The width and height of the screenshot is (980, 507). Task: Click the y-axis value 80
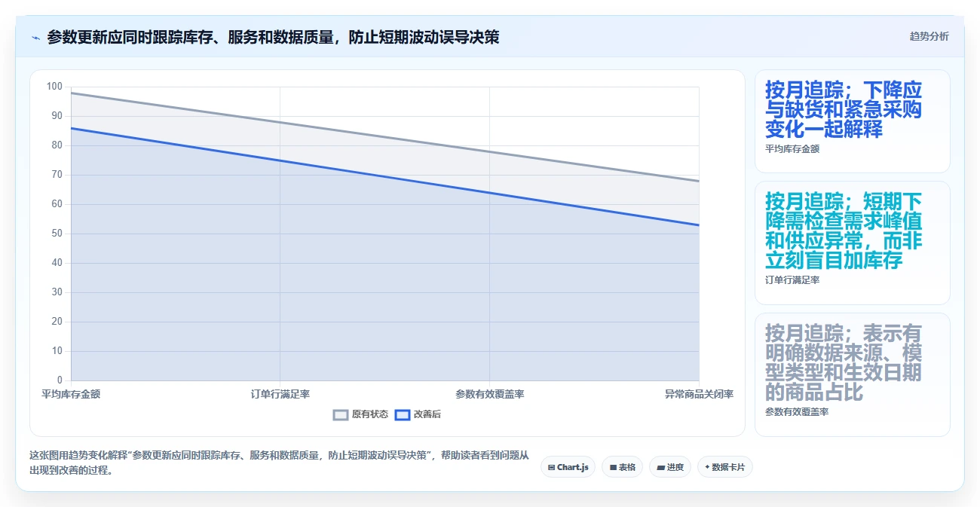57,145
